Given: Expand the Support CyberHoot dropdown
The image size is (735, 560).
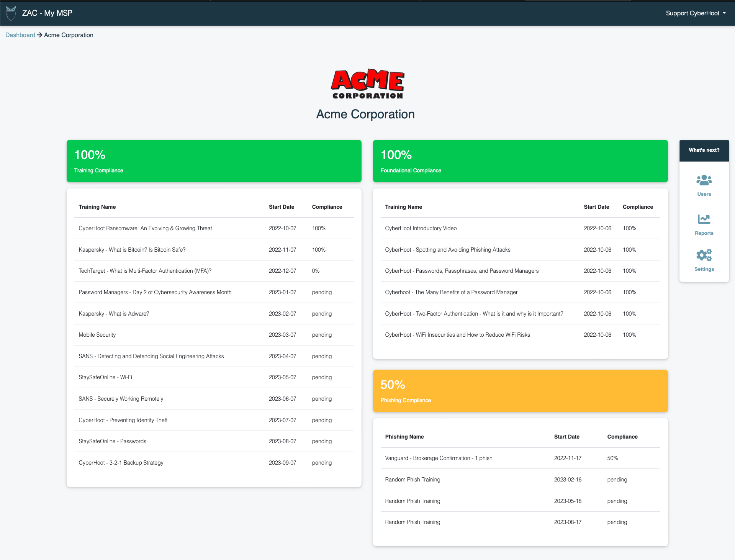Looking at the screenshot, I should [696, 13].
